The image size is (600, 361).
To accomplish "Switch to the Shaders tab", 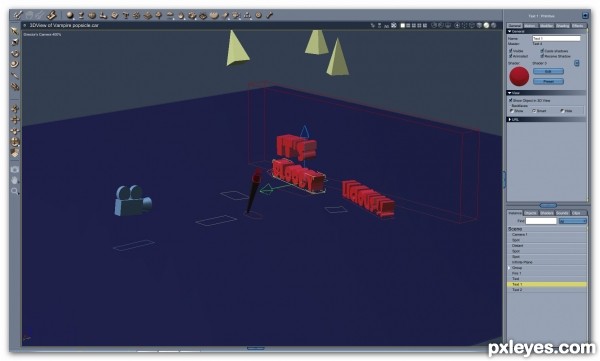I will tap(546, 213).
